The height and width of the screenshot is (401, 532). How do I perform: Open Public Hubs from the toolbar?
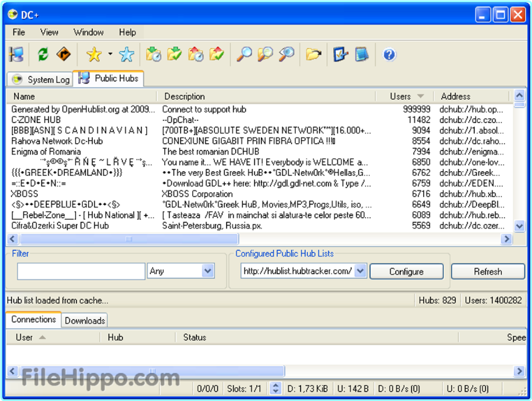pos(16,54)
